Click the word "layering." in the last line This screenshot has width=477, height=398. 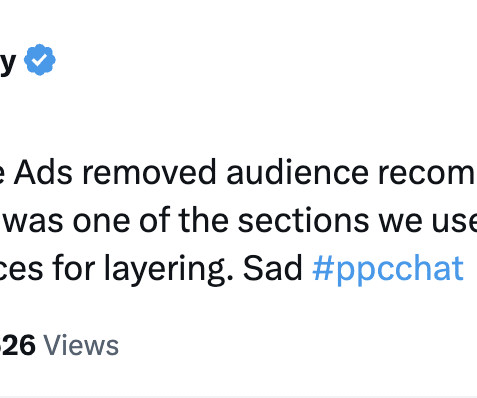(x=168, y=269)
